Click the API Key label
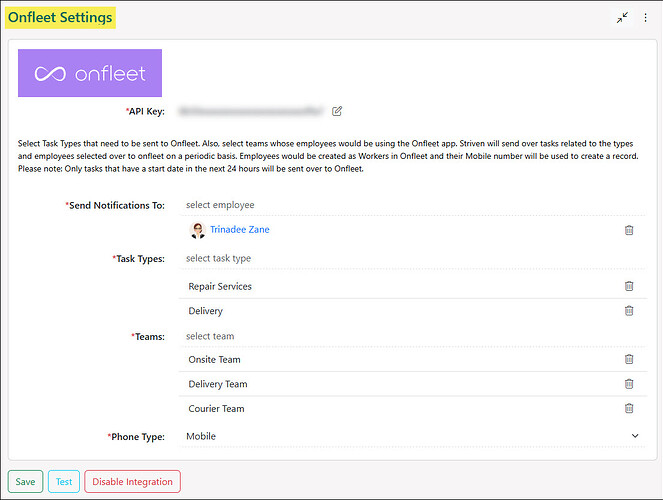 tap(145, 112)
